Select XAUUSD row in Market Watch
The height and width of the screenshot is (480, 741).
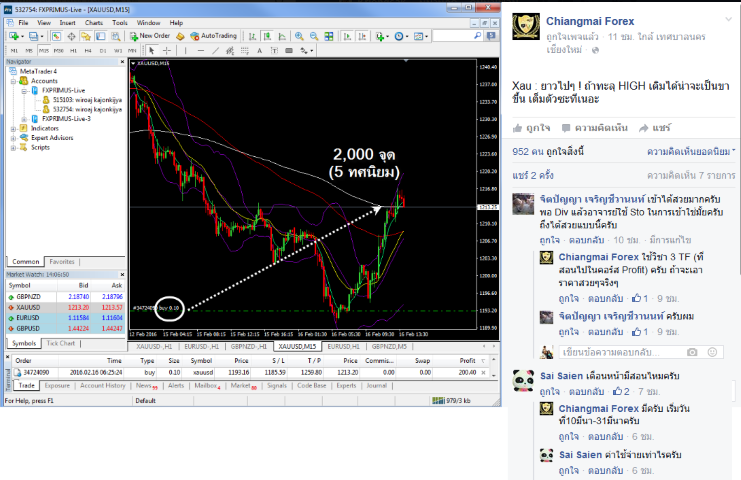66,308
